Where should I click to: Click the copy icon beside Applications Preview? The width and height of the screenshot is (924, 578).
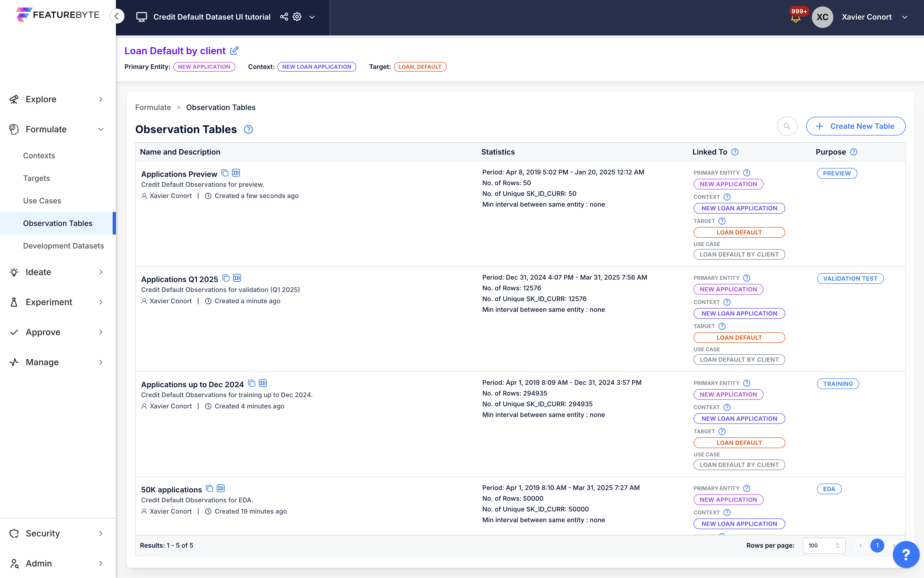click(x=225, y=173)
